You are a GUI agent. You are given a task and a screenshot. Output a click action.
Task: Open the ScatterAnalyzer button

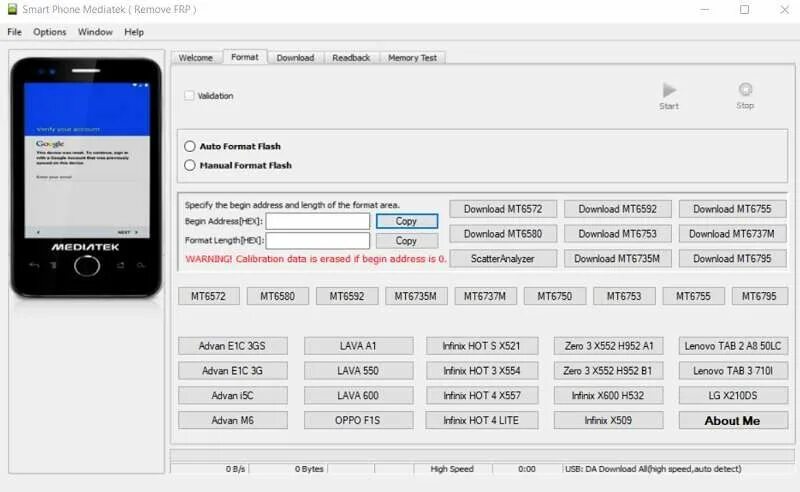(x=503, y=259)
